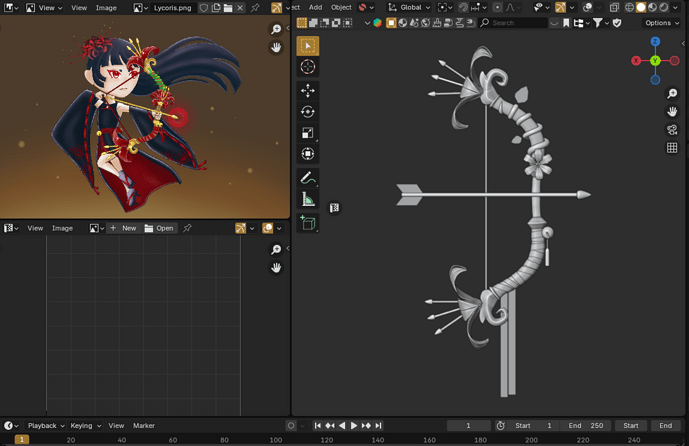Viewport: 689px width, 446px height.
Task: Open View menu in lower image editor
Action: (35, 228)
